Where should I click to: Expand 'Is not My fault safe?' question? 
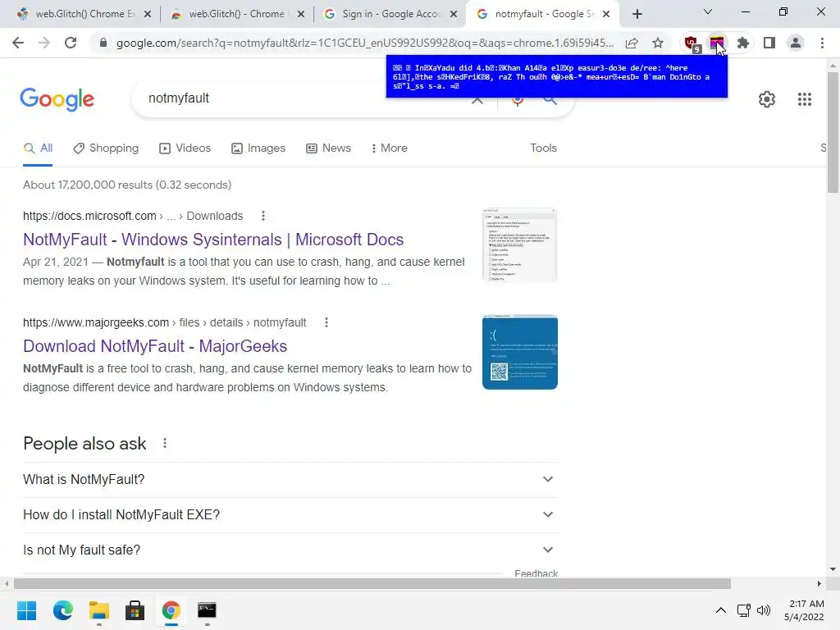290,550
